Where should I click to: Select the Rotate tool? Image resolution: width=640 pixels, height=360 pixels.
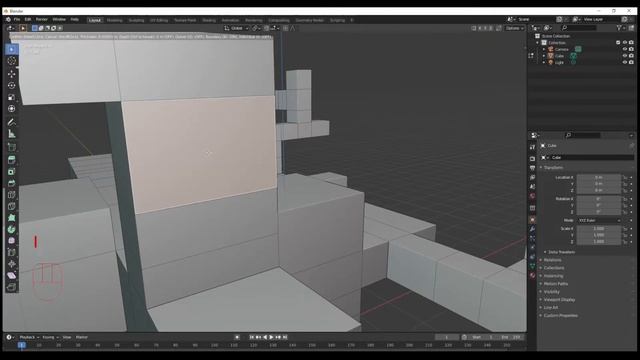(x=11, y=85)
